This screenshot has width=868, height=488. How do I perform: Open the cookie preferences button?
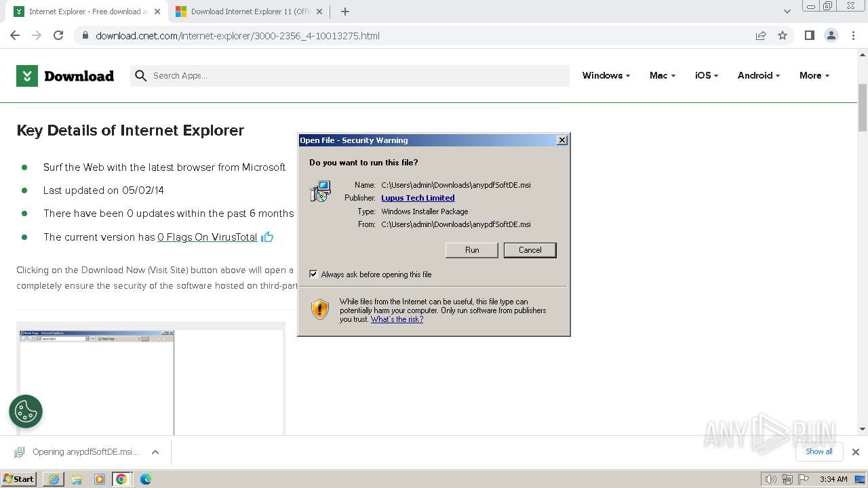(26, 411)
